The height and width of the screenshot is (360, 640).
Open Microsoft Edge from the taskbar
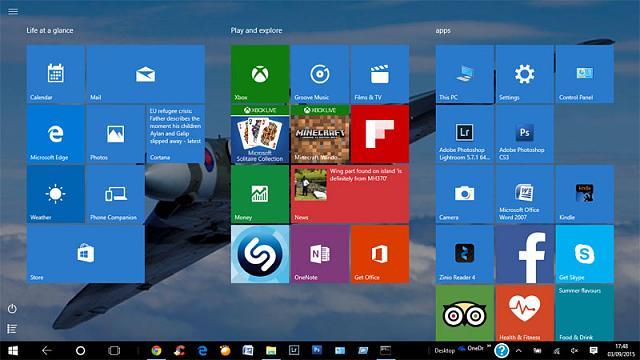(x=202, y=351)
